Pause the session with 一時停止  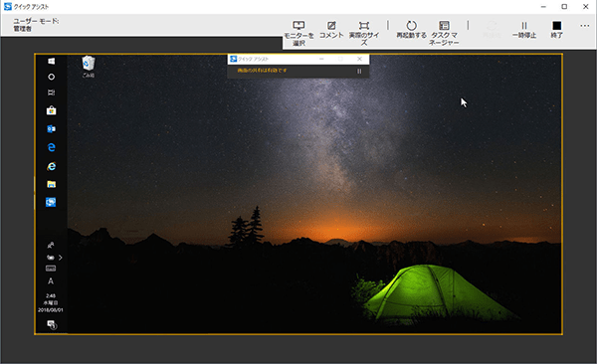pos(524,30)
